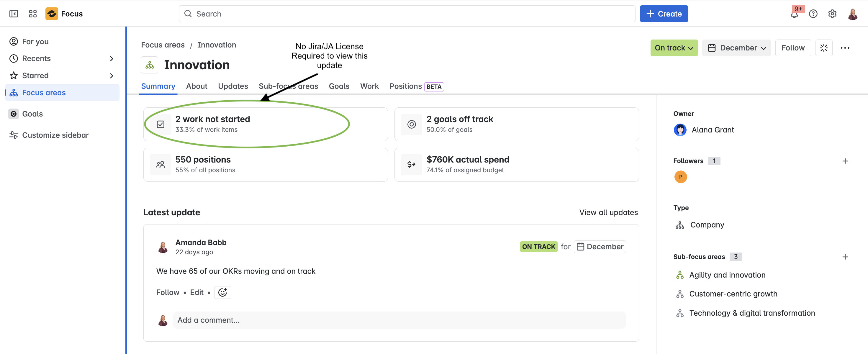Viewport: 868px width, 354px height.
Task: Follow the Innovation focus area
Action: 793,48
